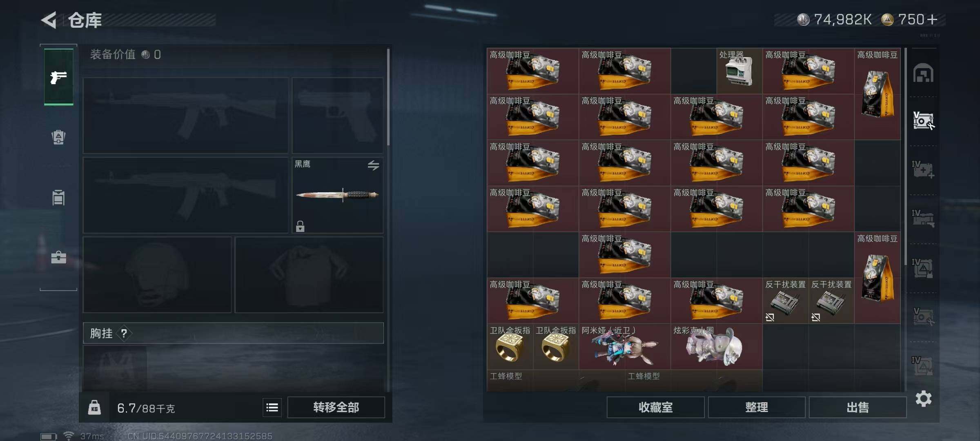The width and height of the screenshot is (980, 441).
Task: Select the main warehouse storage icon on right sidebar
Action: (x=923, y=73)
